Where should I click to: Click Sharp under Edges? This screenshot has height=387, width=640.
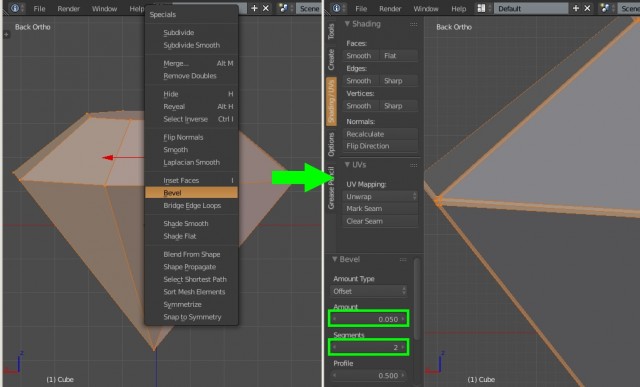click(x=399, y=81)
